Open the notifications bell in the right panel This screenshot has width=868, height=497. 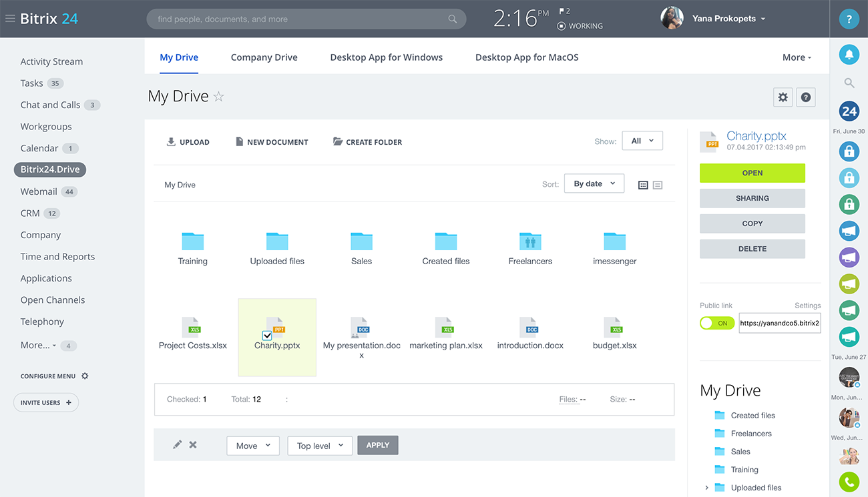point(849,55)
